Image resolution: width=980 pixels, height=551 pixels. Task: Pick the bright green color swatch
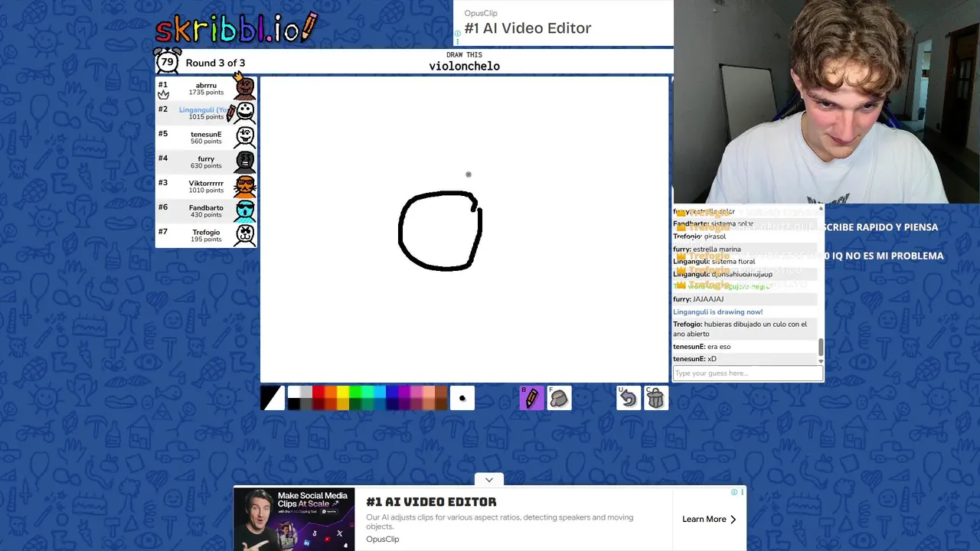click(x=355, y=392)
